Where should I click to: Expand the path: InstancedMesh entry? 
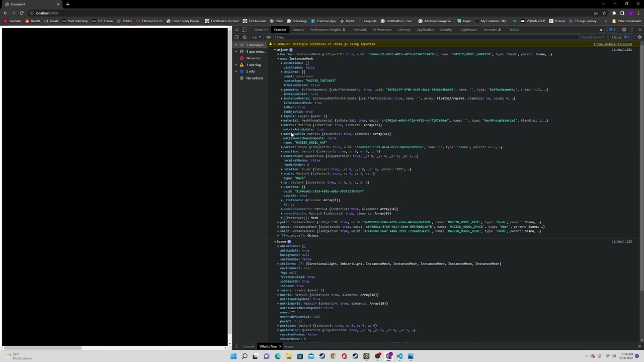coord(278,222)
